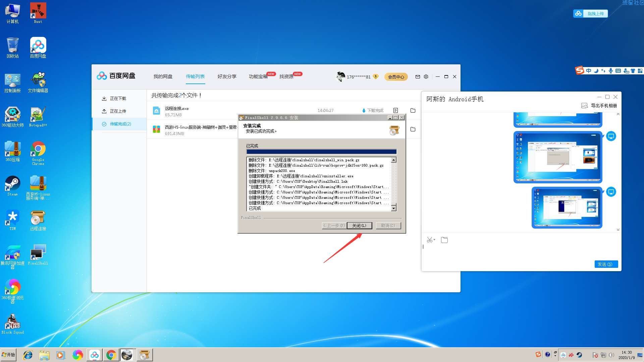Viewport: 644px width, 362px height.
Task: Open 功能宝箱 tab
Action: coord(258,77)
